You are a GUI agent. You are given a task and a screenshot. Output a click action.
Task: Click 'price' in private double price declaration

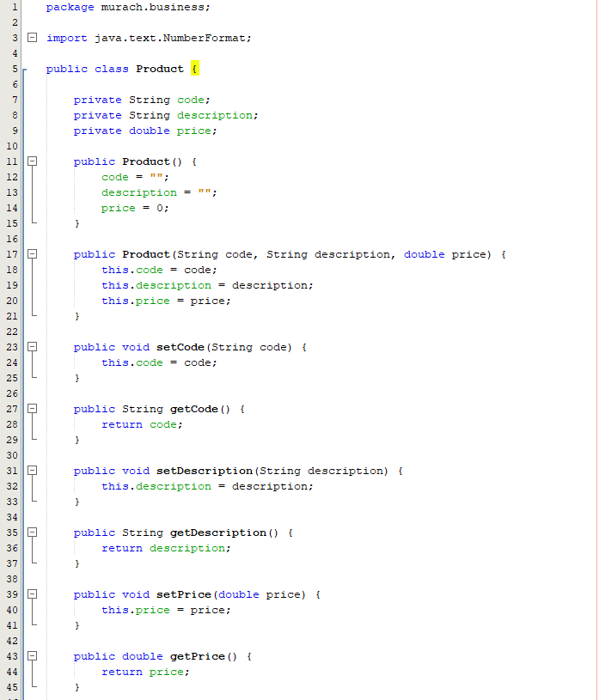click(x=193, y=131)
